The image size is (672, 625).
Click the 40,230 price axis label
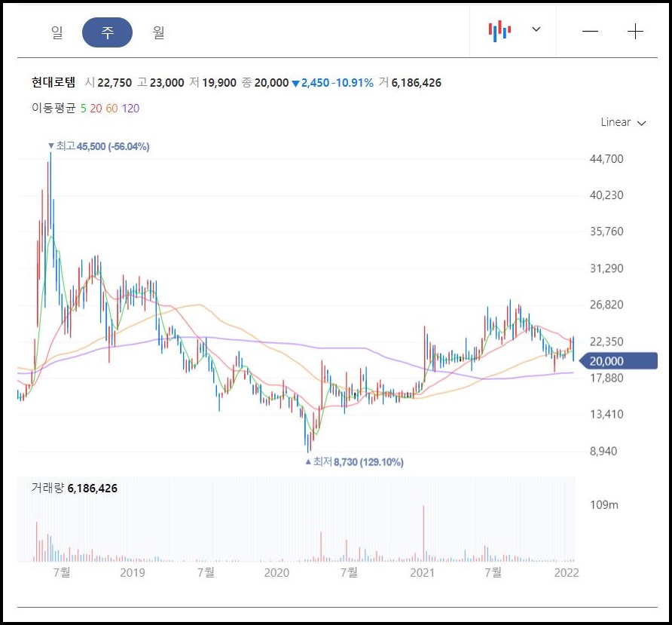[x=606, y=195]
